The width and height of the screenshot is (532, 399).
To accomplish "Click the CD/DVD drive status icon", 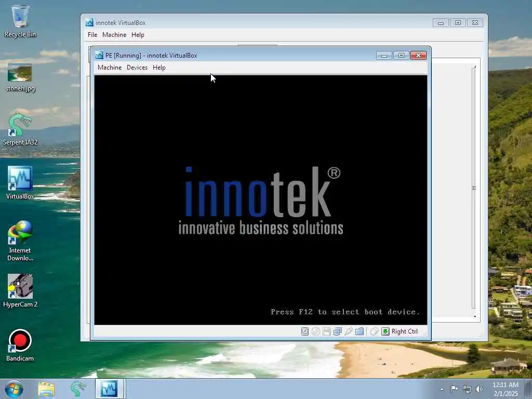I will (x=315, y=331).
